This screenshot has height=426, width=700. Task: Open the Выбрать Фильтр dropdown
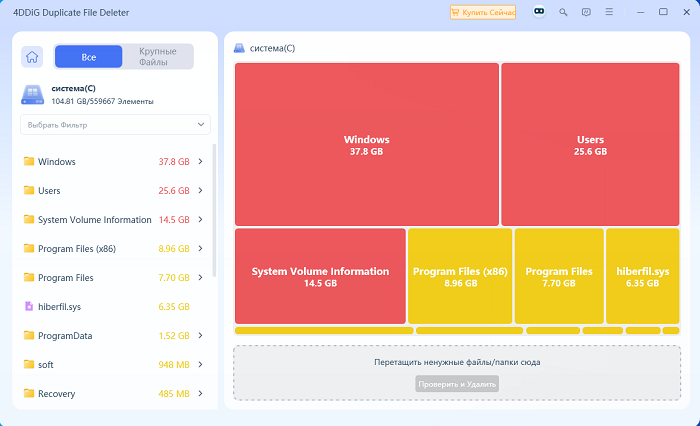115,125
